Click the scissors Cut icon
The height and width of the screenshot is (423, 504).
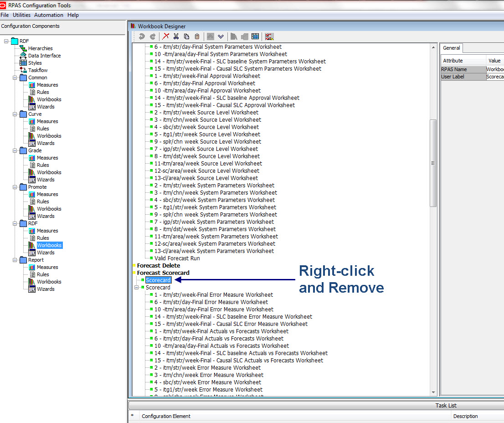coord(176,36)
